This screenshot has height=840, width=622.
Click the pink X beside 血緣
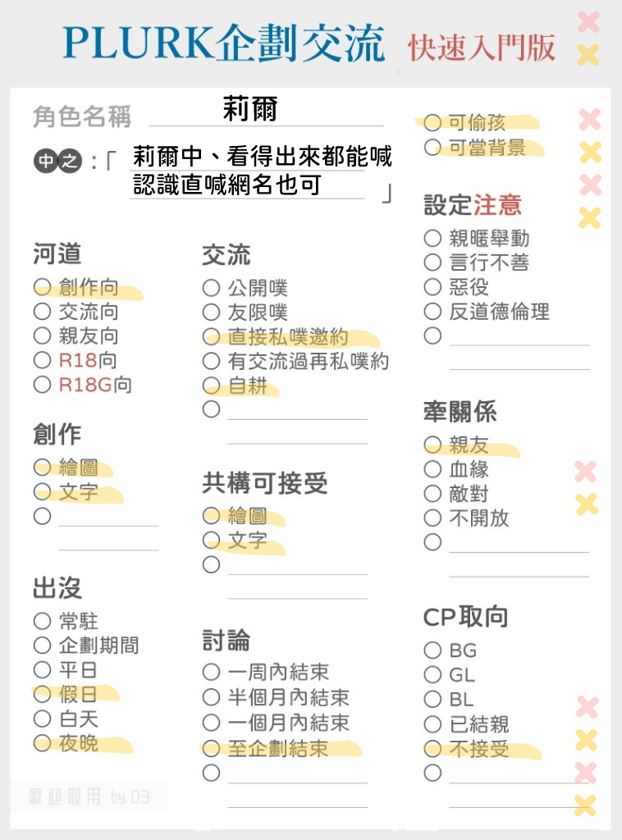[585, 472]
